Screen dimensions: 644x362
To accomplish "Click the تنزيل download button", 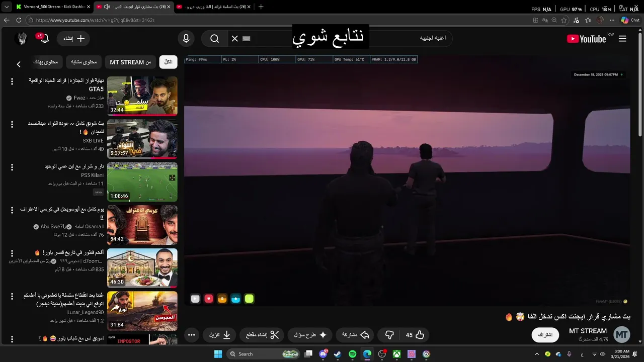I will [220, 335].
